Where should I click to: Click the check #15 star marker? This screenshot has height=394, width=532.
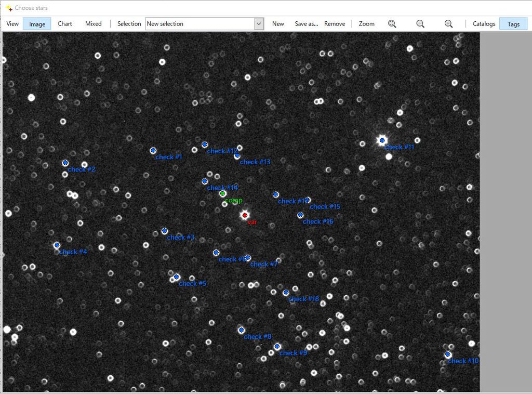click(308, 200)
